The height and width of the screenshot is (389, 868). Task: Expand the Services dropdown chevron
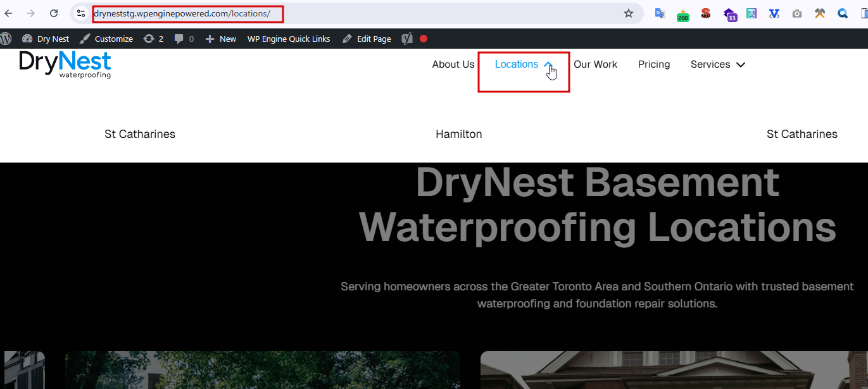[x=741, y=65]
